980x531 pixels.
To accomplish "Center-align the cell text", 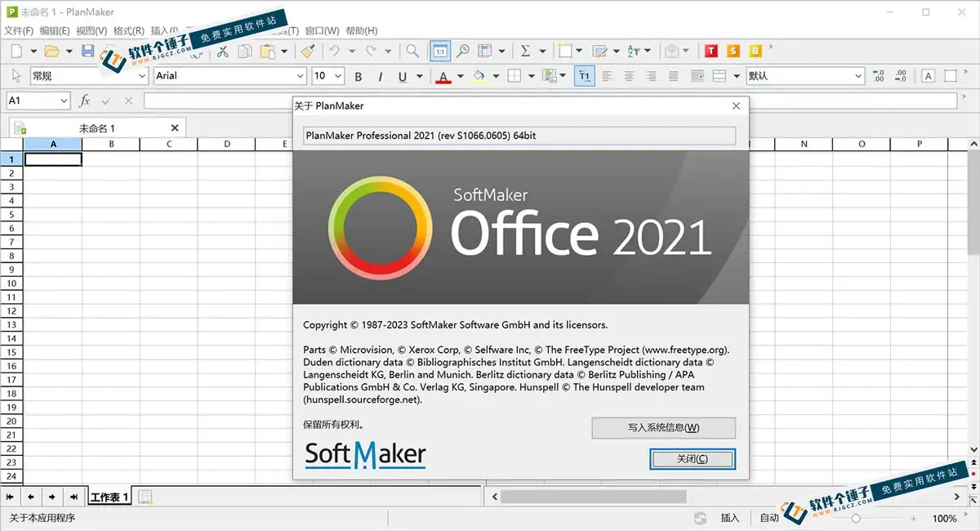I will coord(629,76).
